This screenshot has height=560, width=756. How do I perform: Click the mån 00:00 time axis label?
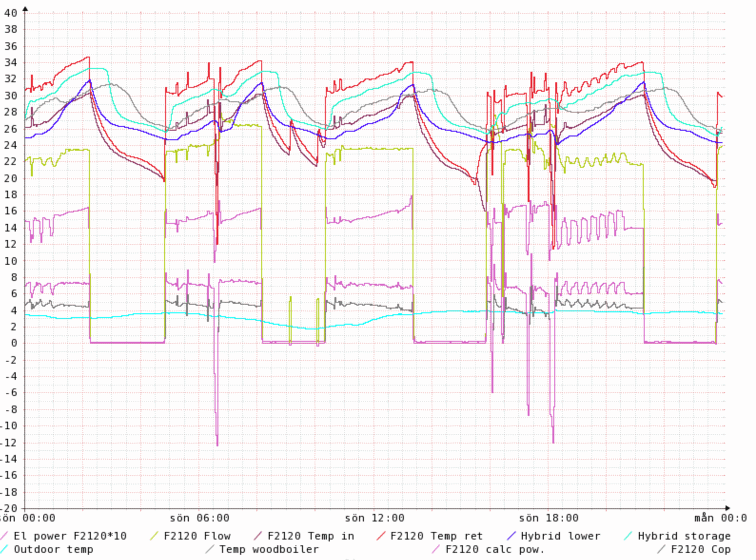click(x=719, y=518)
